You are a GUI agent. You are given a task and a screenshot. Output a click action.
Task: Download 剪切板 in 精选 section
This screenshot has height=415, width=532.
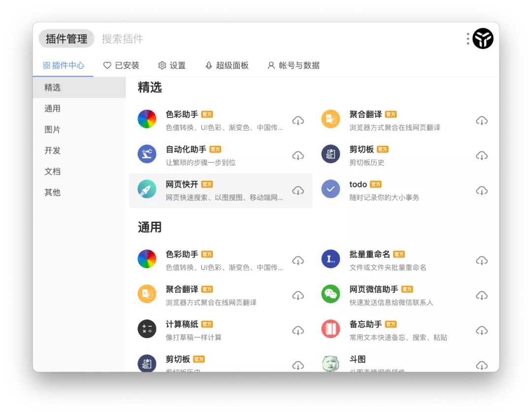tap(482, 156)
